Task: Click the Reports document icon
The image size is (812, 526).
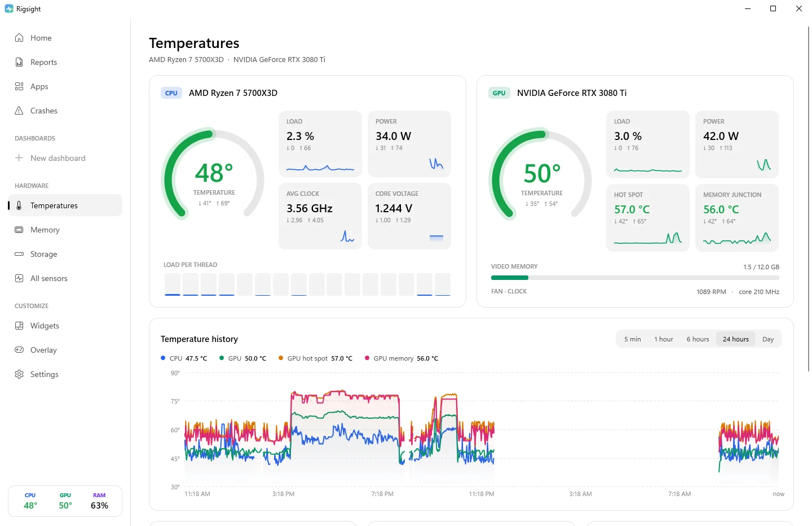Action: (x=19, y=62)
